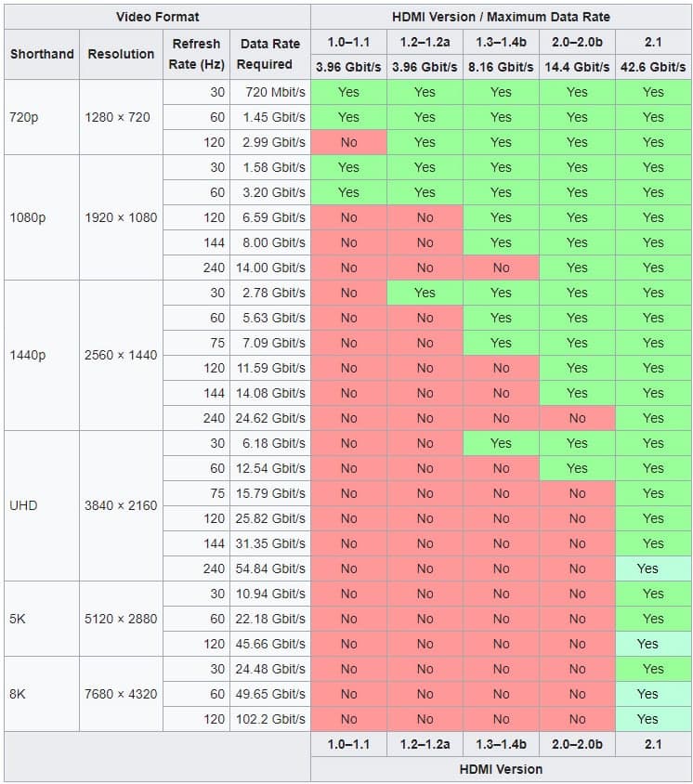693x784 pixels.
Task: Click the 2.0–2.0b top header cell
Action: (577, 42)
